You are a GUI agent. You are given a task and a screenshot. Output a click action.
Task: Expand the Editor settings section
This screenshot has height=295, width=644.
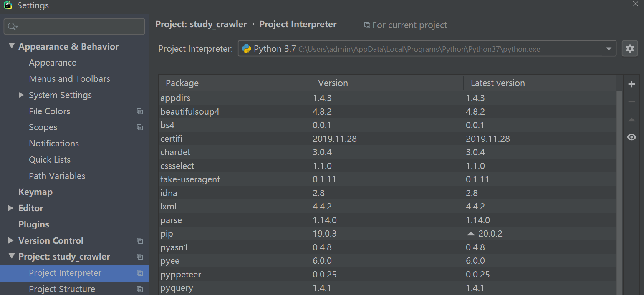pos(11,208)
